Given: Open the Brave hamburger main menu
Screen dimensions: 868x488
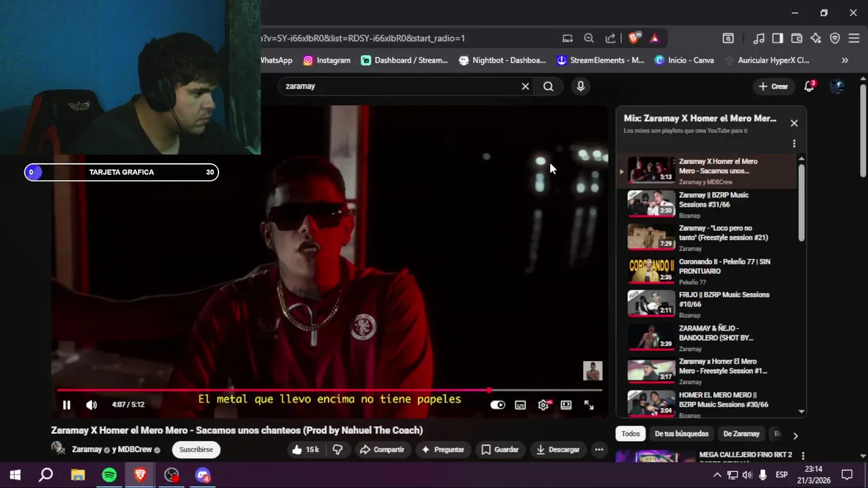Looking at the screenshot, I should (854, 38).
